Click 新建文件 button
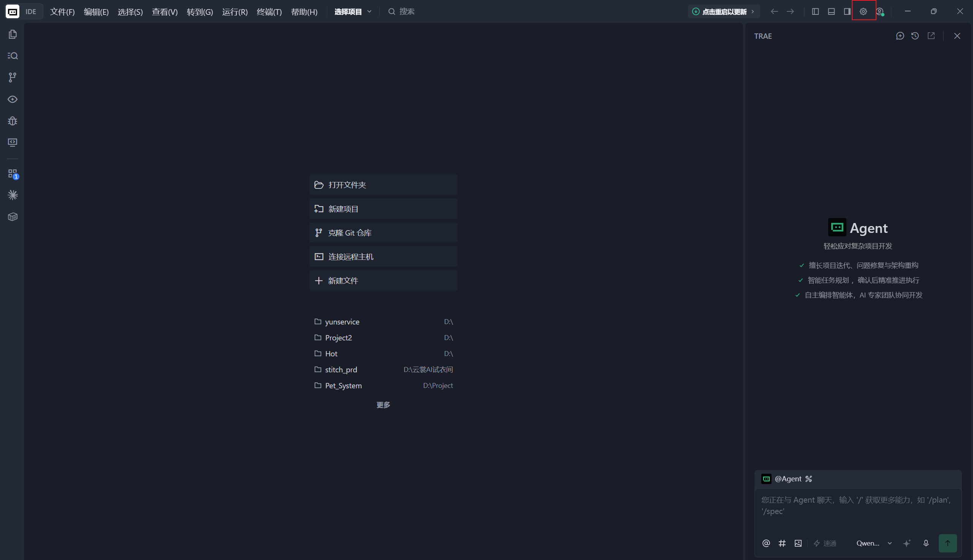The height and width of the screenshot is (560, 973). 383,280
